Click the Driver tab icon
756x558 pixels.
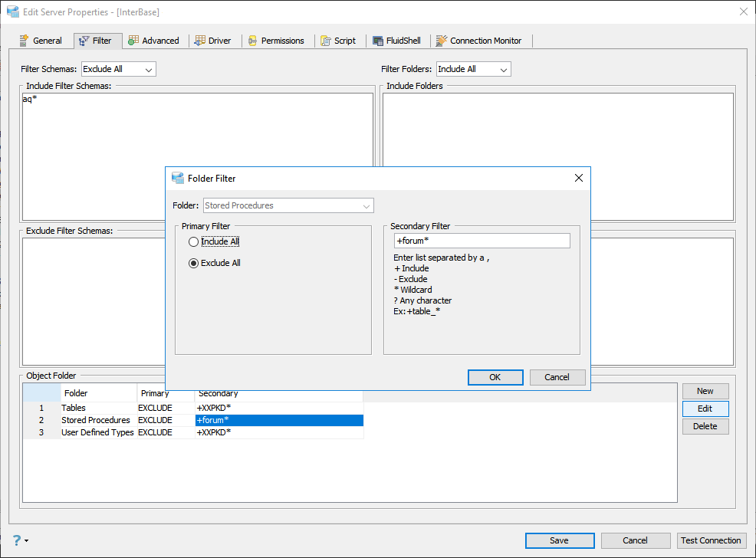199,41
